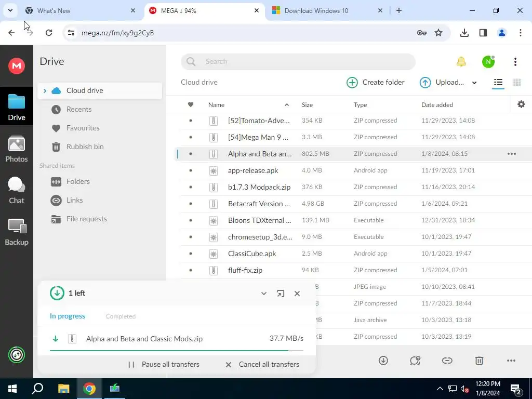Expand the Cloud drive tree arrow
The height and width of the screenshot is (399, 532).
coord(45,90)
